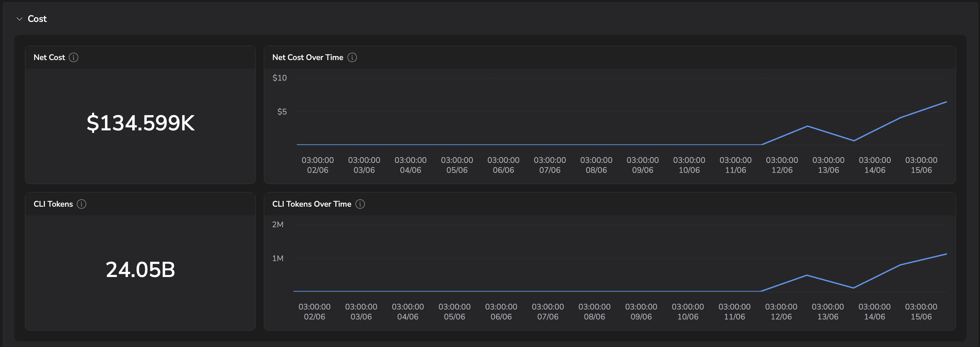Click the $134.599K net cost value

click(140, 123)
